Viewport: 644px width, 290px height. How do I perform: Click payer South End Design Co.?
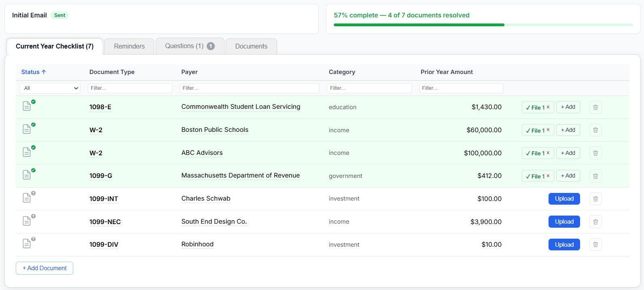point(214,222)
